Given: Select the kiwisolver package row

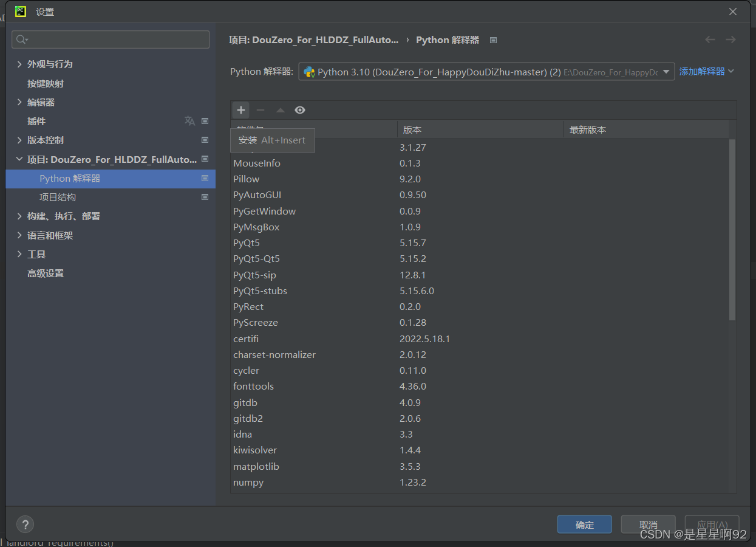Looking at the screenshot, I should pyautogui.click(x=480, y=450).
